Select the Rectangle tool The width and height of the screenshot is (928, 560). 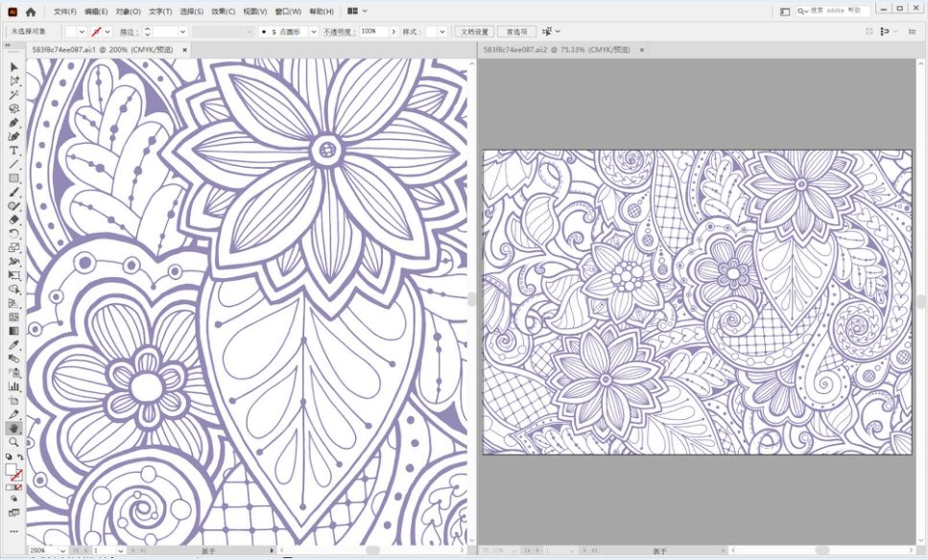tap(13, 178)
